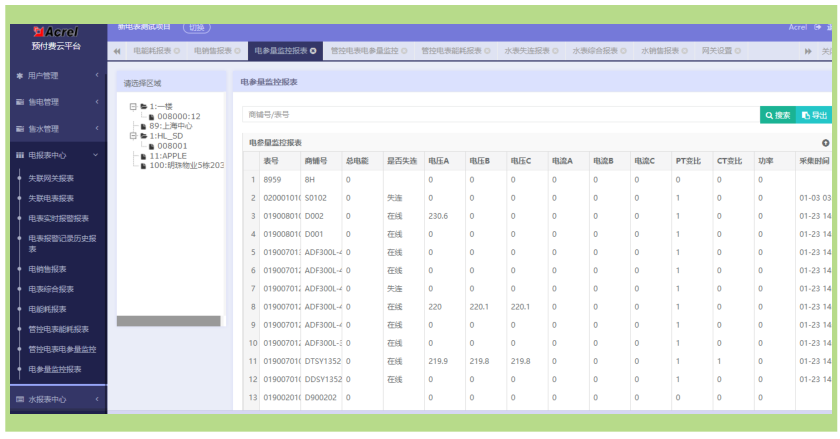This screenshot has height=439, width=840.
Task: Click the logout icon beside the Acrel username
Action: click(818, 27)
